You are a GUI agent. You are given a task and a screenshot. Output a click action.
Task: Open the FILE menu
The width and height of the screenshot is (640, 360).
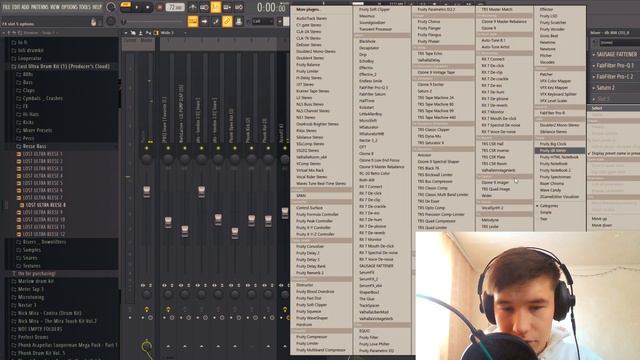pos(6,7)
